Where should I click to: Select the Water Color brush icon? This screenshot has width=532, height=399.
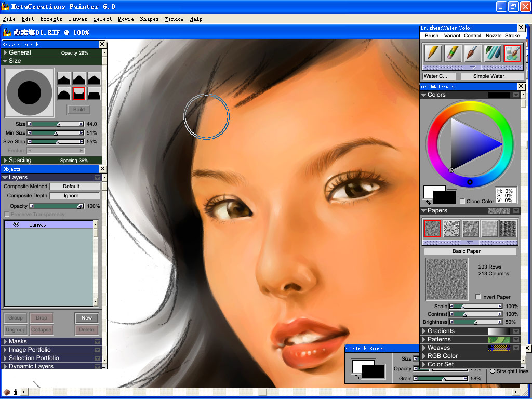click(x=512, y=54)
